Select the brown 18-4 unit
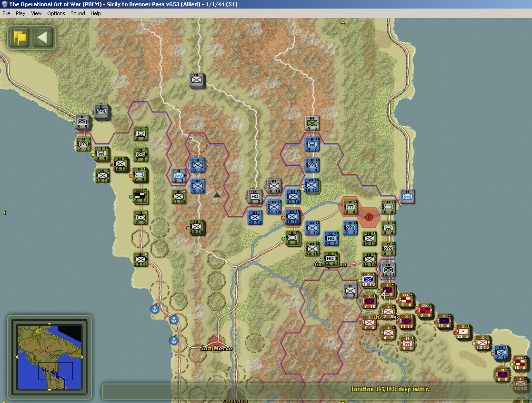This screenshot has width=532, height=403. [444, 322]
